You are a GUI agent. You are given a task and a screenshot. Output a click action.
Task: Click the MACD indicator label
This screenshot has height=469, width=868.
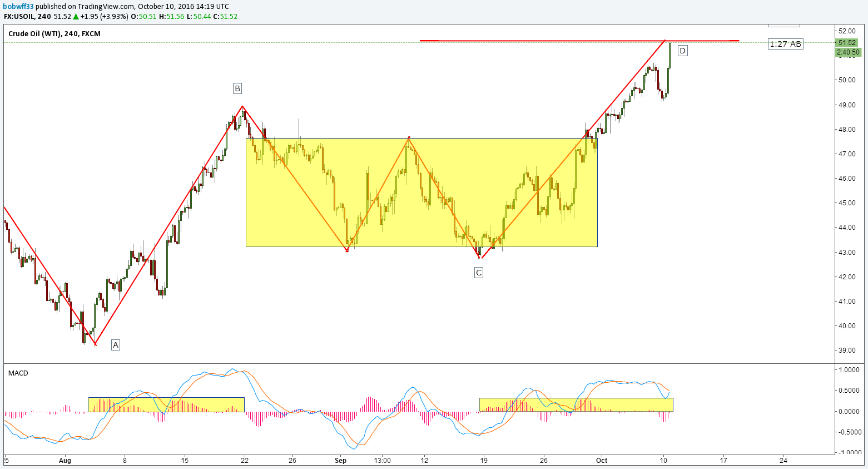pyautogui.click(x=18, y=373)
